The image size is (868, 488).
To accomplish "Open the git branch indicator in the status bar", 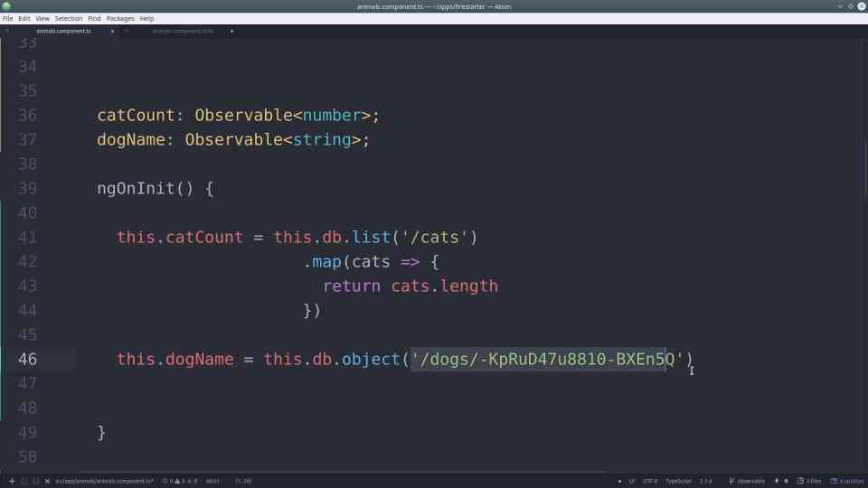I will (x=748, y=481).
